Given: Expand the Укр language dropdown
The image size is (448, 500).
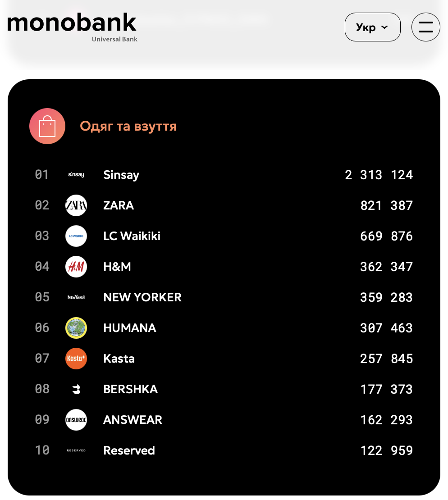Looking at the screenshot, I should coord(372,27).
